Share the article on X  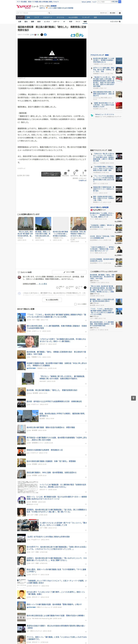tap(42, 35)
